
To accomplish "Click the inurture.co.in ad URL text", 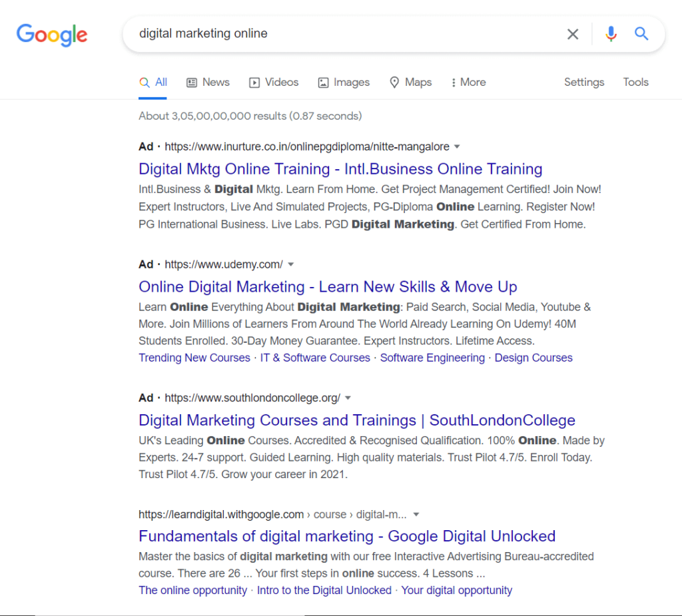I will click(x=307, y=147).
